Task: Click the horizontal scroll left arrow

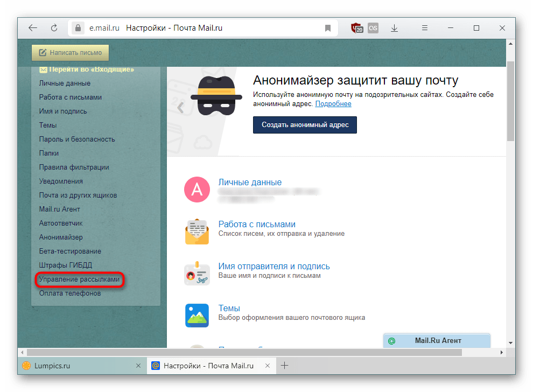Action: click(x=22, y=352)
